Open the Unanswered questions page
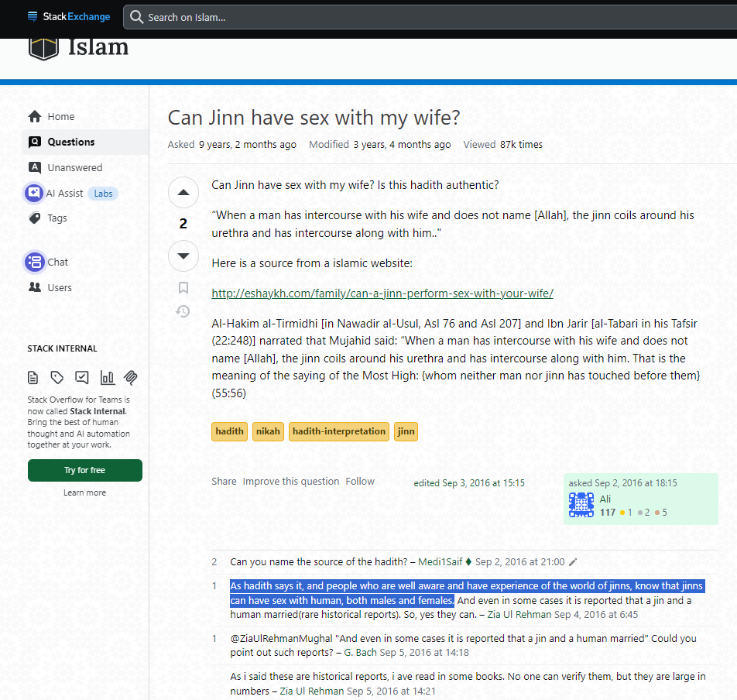This screenshot has width=737, height=700. point(74,167)
